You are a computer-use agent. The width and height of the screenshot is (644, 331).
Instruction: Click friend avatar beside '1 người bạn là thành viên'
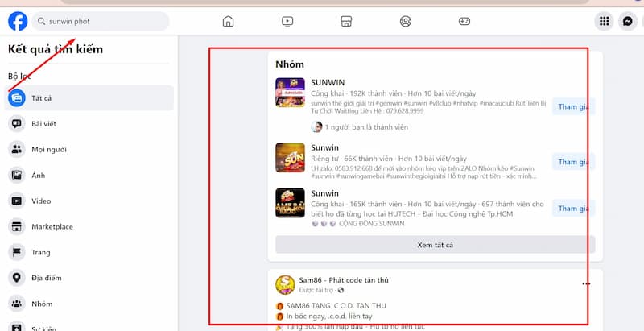tap(316, 127)
